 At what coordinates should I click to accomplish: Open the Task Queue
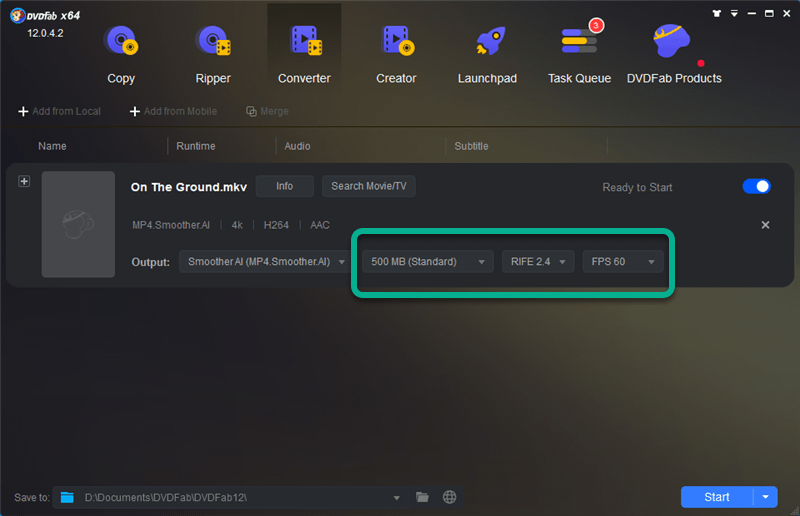coord(579,54)
